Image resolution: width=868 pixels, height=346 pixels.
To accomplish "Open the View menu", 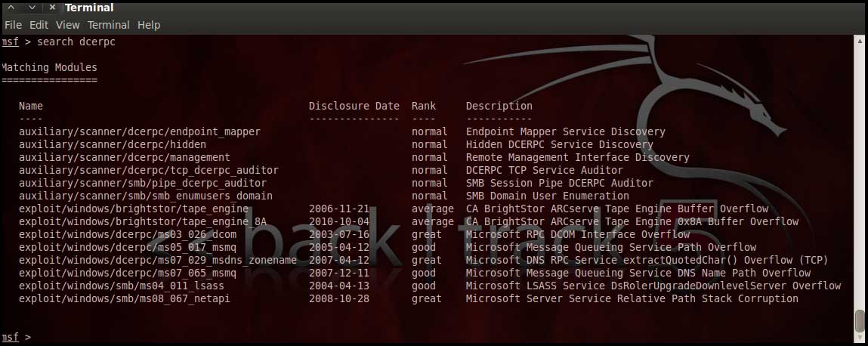I will click(x=67, y=25).
